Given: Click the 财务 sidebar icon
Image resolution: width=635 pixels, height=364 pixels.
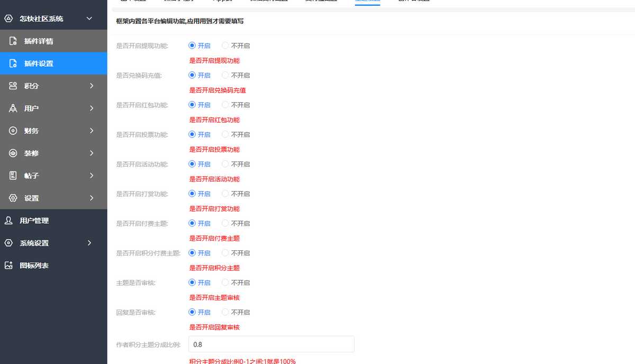Looking at the screenshot, I should [x=13, y=131].
